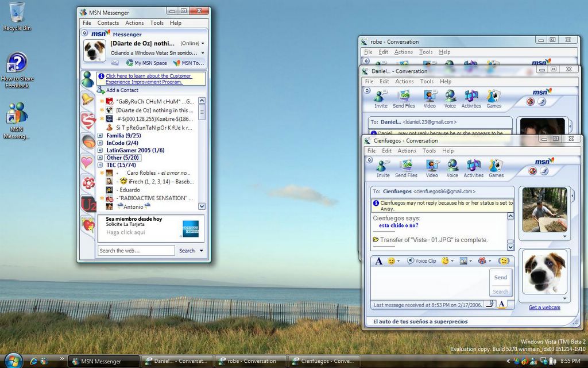Expand the InCode contact group
This screenshot has height=368, width=588.
100,143
